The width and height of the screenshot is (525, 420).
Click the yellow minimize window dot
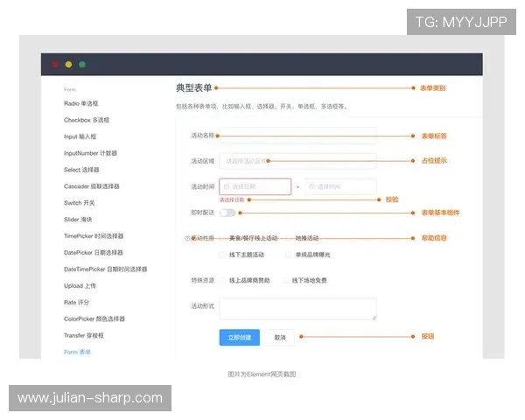click(x=68, y=64)
